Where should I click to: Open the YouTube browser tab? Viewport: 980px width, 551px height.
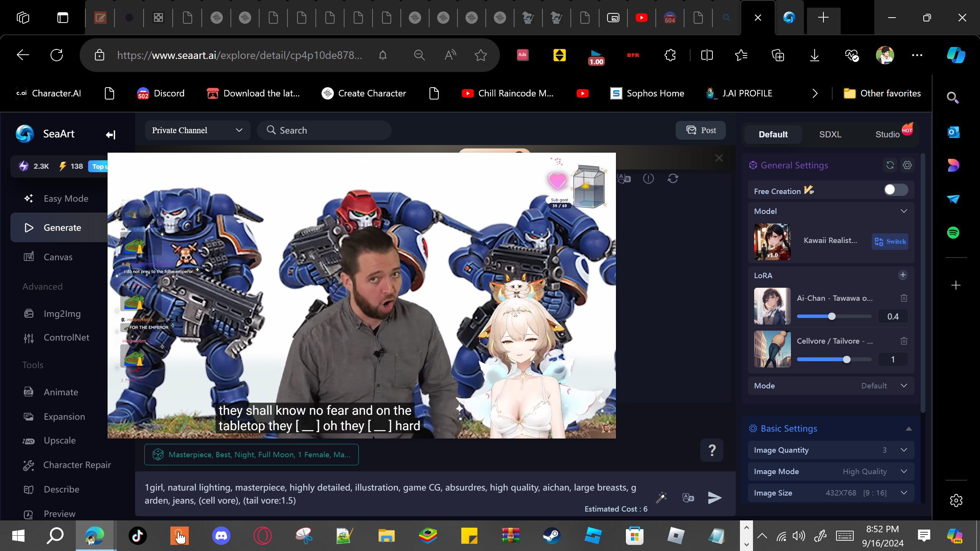pos(642,18)
